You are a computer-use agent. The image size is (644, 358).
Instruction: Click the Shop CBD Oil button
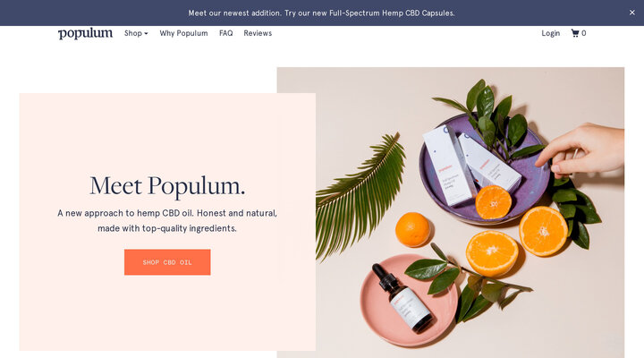[167, 262]
